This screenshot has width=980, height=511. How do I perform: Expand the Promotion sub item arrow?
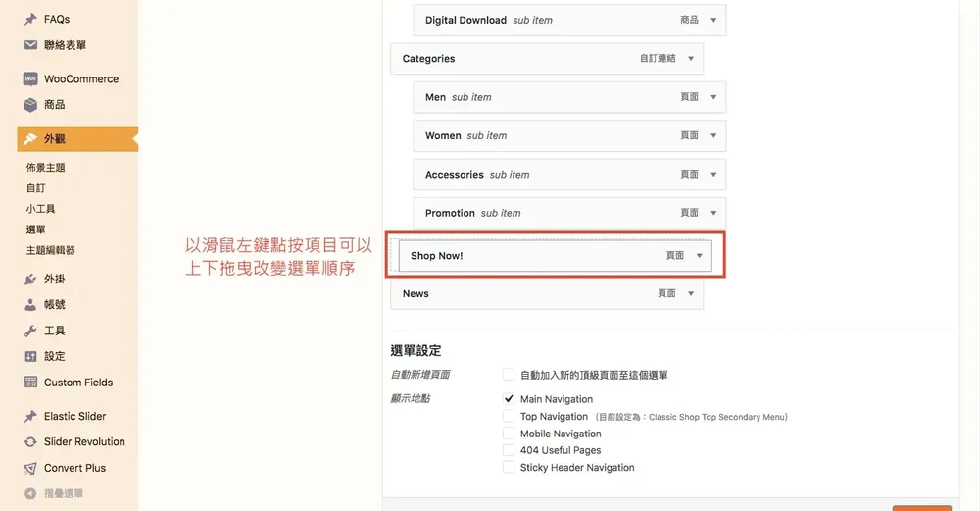point(713,213)
